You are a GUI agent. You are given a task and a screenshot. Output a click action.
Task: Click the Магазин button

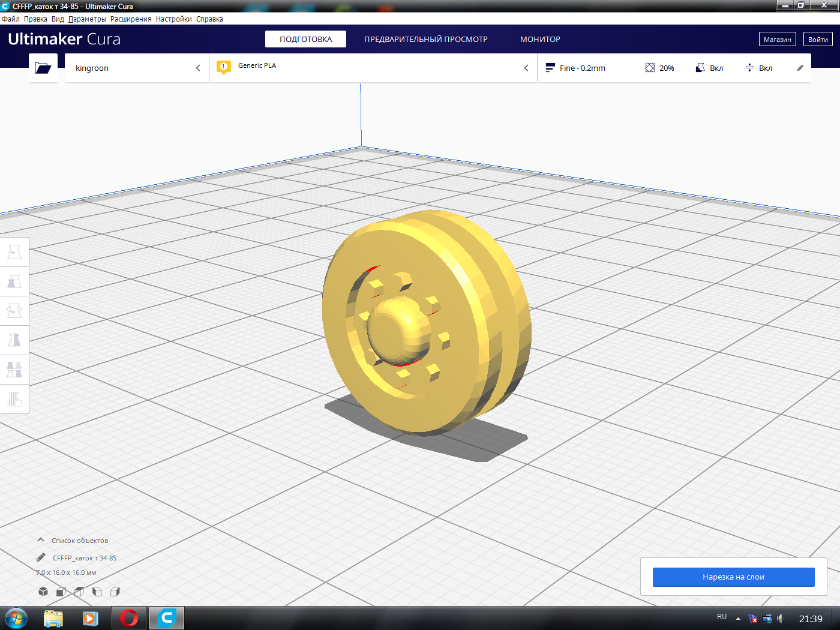[x=778, y=39]
